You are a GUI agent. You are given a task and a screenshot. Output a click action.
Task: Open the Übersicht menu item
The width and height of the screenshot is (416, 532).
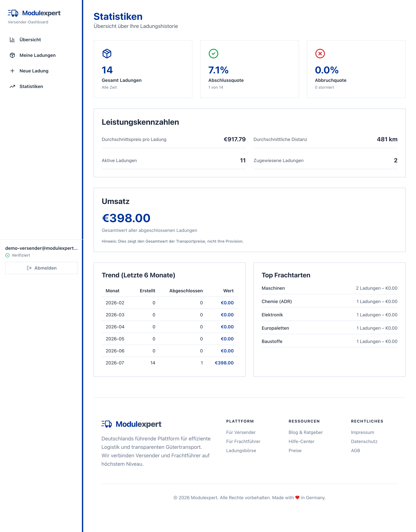click(x=41, y=40)
